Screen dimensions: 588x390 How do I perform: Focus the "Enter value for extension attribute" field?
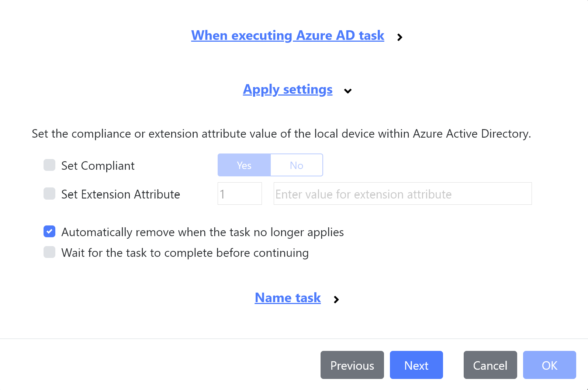[x=402, y=193]
